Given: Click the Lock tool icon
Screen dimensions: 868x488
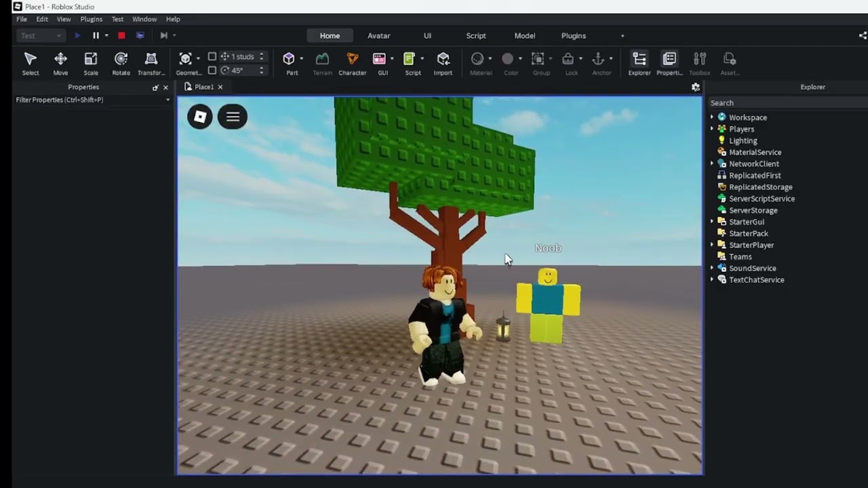Looking at the screenshot, I should 568,59.
